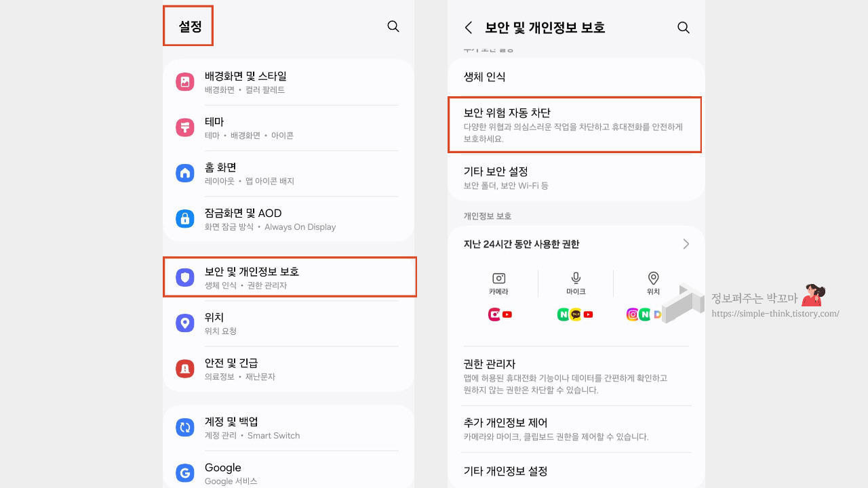The height and width of the screenshot is (488, 868).
Task: Open 보안 위험 자동 차단 option
Action: coord(574,125)
